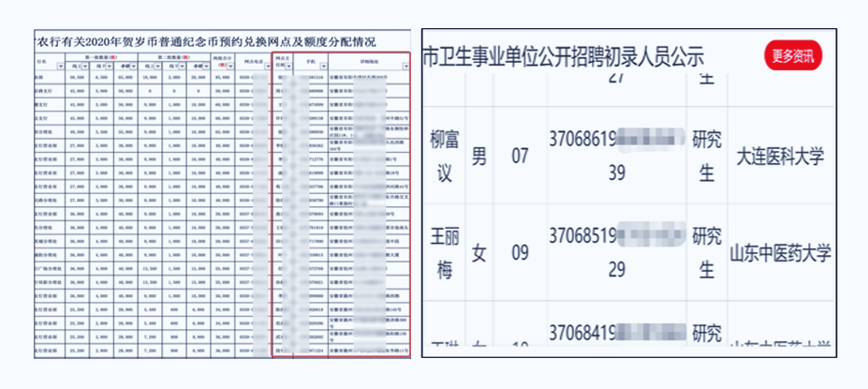Click 研究生 in the 柳富议 row
868x389 pixels.
coord(707,157)
